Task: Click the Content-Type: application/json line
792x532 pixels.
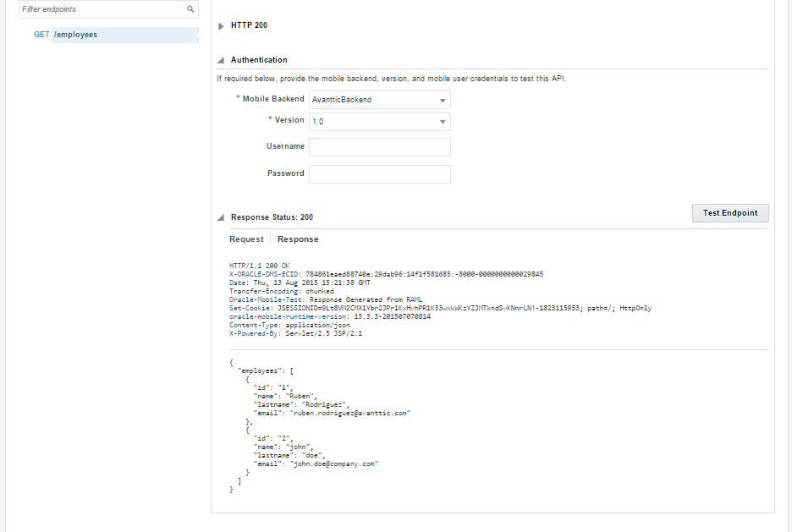Action: (x=289, y=325)
